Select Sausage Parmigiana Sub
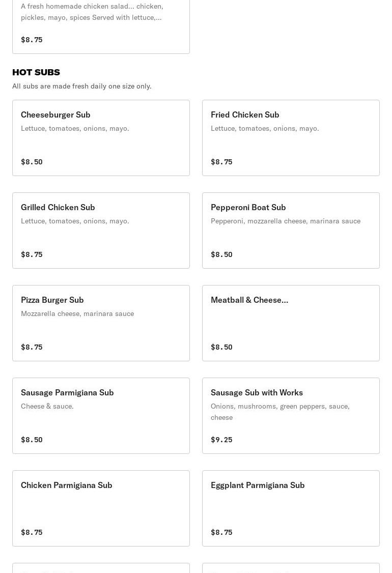The image size is (392, 573). (101, 415)
